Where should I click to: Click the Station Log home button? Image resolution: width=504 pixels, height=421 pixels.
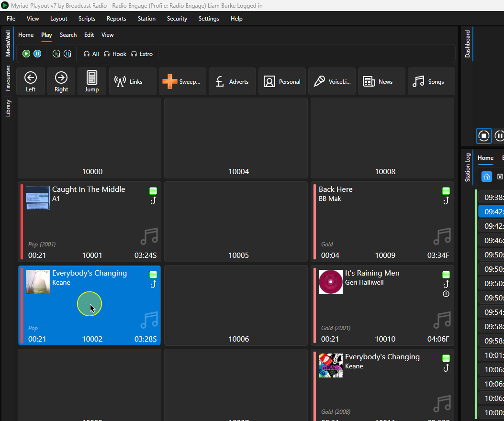click(x=487, y=177)
